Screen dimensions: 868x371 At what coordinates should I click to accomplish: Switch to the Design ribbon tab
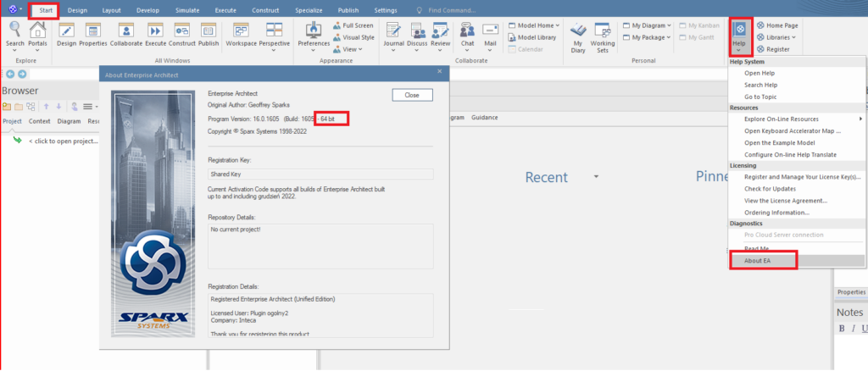click(x=77, y=10)
